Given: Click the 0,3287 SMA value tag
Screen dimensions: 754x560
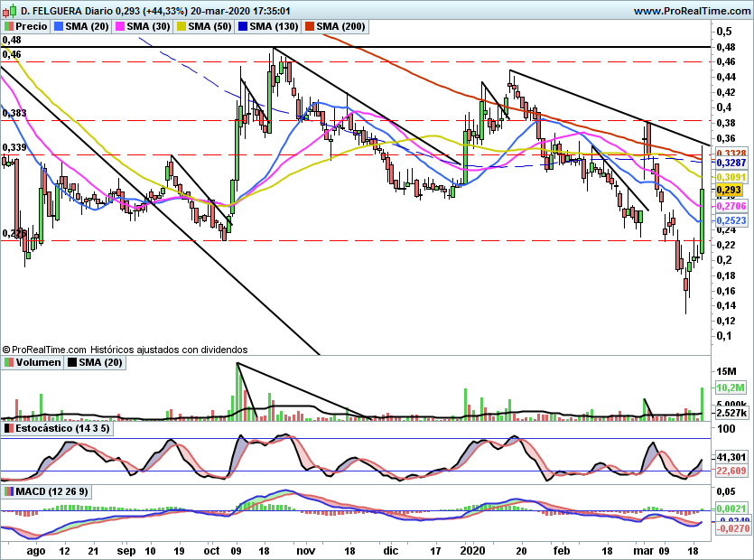Looking at the screenshot, I should [x=731, y=163].
